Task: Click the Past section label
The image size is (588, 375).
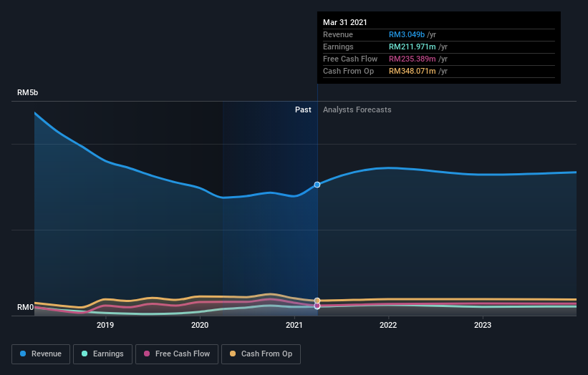Action: tap(303, 109)
